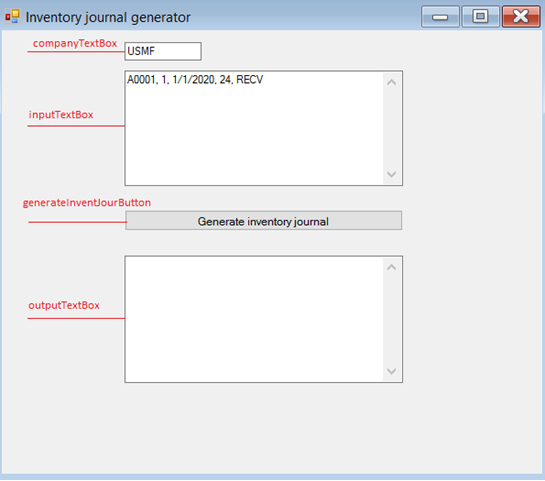Minimize the Inventory journal generator window

pyautogui.click(x=440, y=16)
